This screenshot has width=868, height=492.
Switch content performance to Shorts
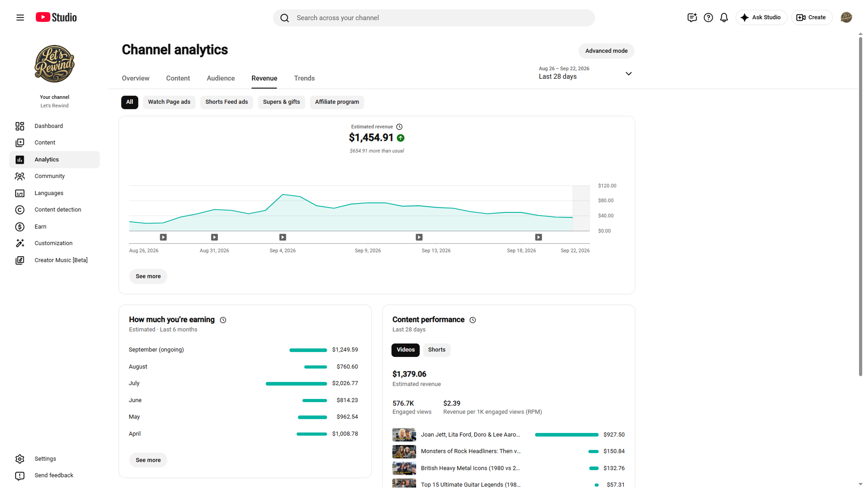click(x=437, y=350)
